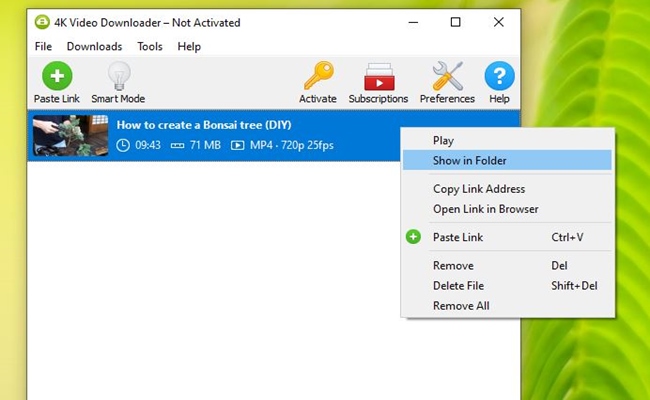This screenshot has height=400, width=650.
Task: Open the Help menu in the menu bar
Action: 189,46
